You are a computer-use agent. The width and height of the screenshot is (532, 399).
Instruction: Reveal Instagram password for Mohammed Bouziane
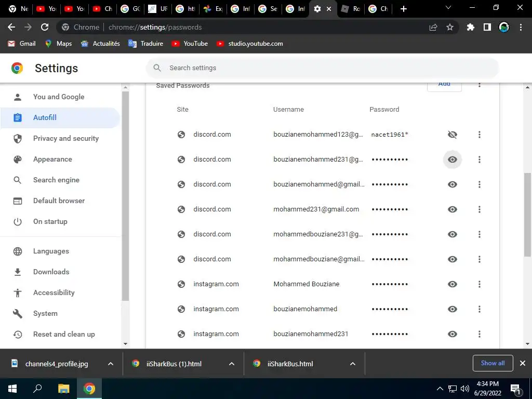tap(453, 284)
